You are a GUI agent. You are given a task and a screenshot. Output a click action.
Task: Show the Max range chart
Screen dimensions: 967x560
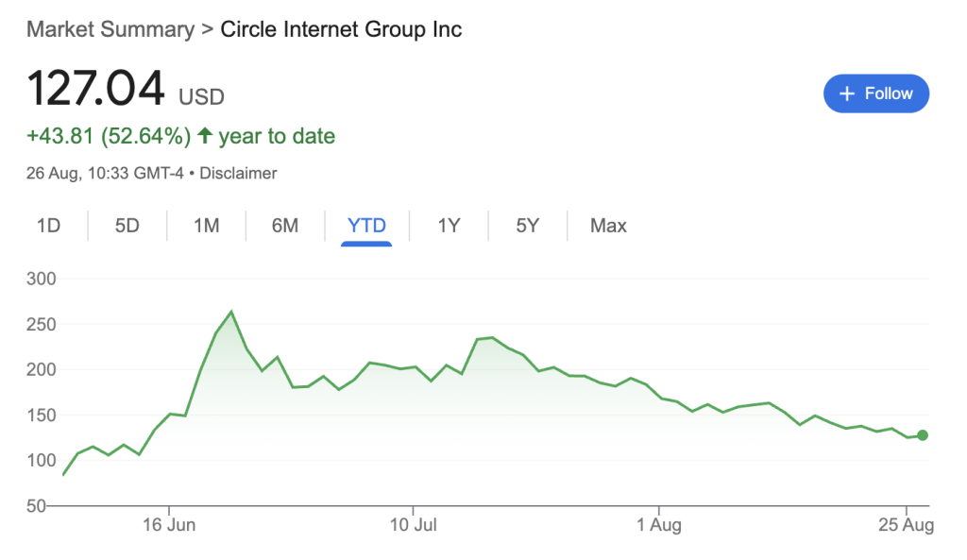[608, 226]
